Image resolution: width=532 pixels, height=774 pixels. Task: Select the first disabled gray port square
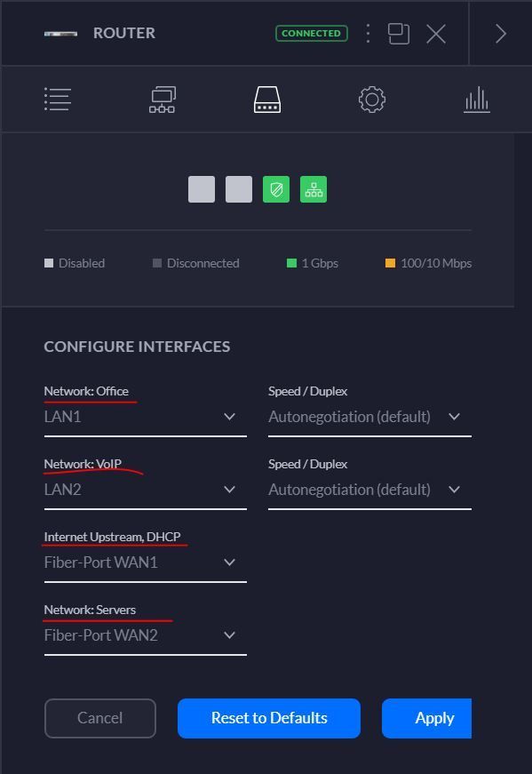[202, 189]
